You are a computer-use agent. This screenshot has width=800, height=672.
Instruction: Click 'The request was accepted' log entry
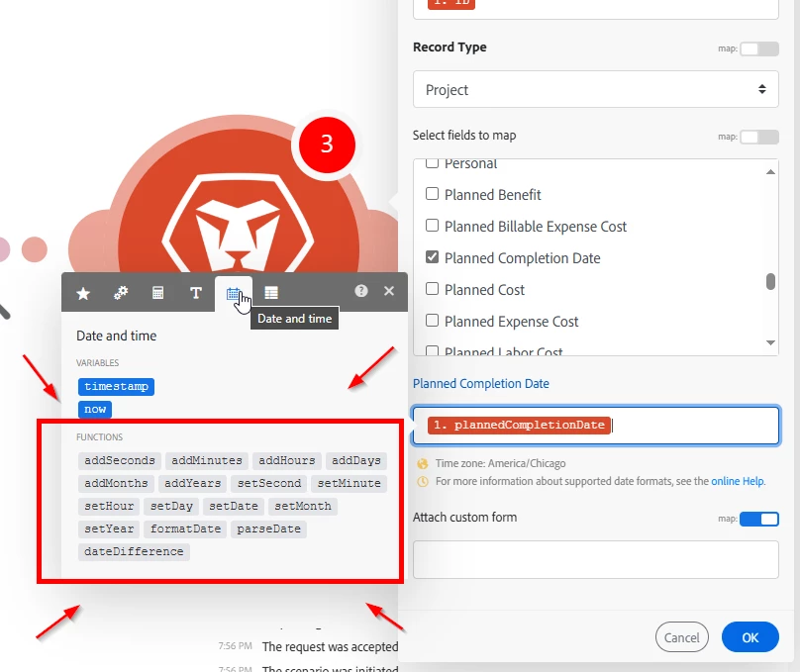pos(330,646)
